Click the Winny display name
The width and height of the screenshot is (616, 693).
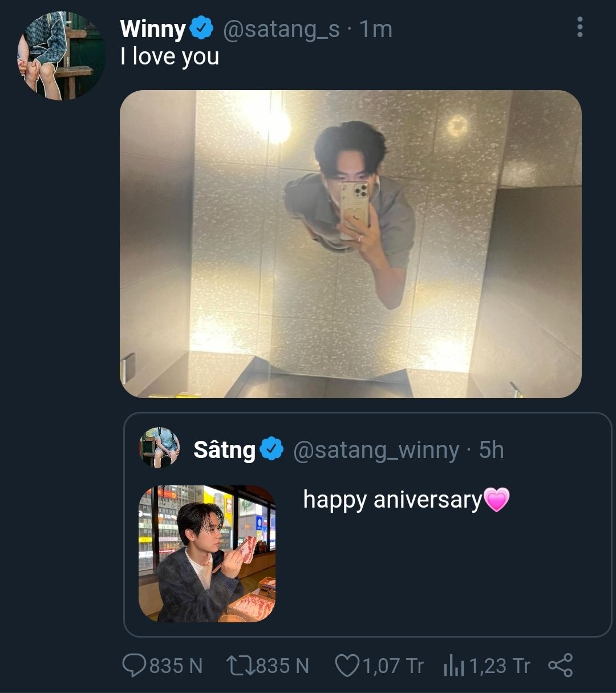click(x=153, y=29)
